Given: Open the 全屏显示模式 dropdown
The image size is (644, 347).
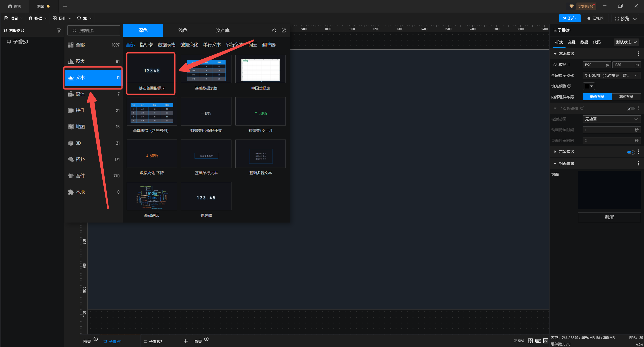Looking at the screenshot, I should click(611, 75).
